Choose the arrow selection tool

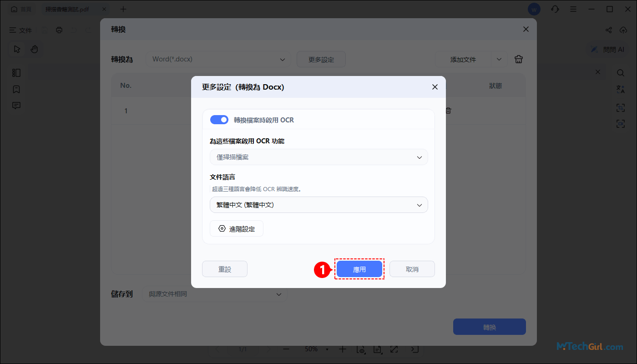tap(17, 49)
